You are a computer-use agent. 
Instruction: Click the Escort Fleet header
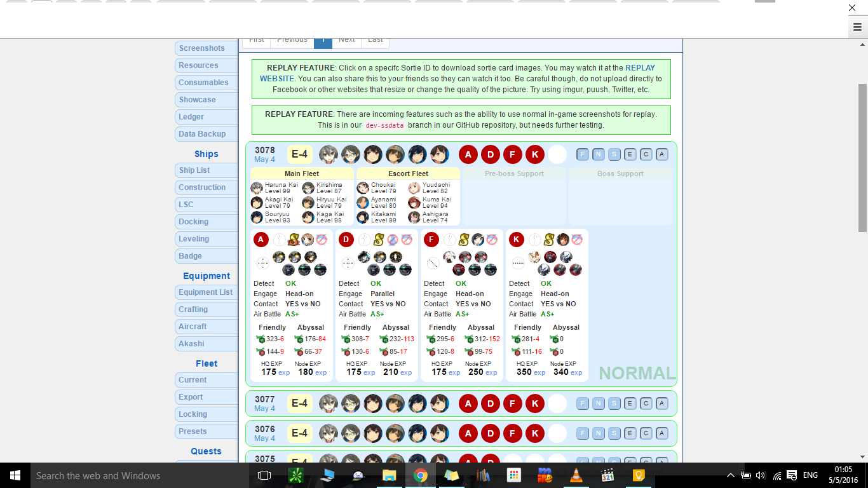[x=408, y=173]
